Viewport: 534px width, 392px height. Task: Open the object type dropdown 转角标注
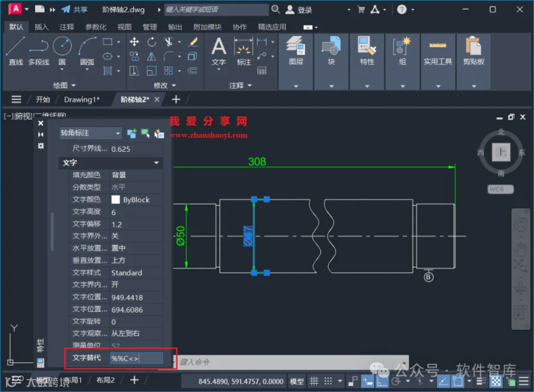coord(90,133)
